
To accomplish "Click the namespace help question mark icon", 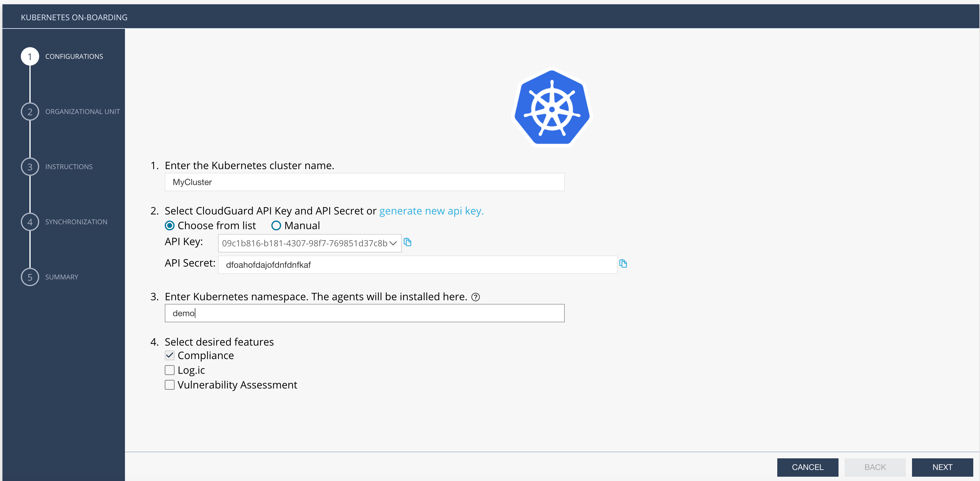I will pos(475,297).
